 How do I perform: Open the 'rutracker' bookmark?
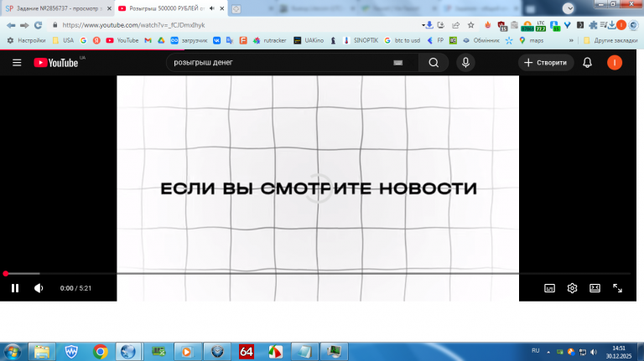269,40
